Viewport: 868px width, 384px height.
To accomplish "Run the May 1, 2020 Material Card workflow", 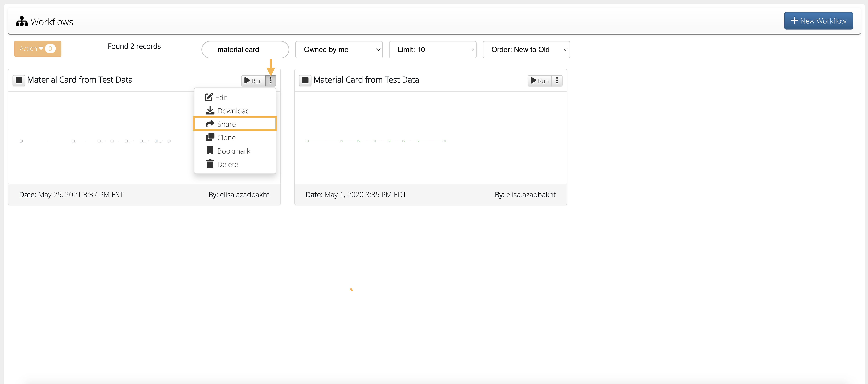I will pyautogui.click(x=540, y=80).
